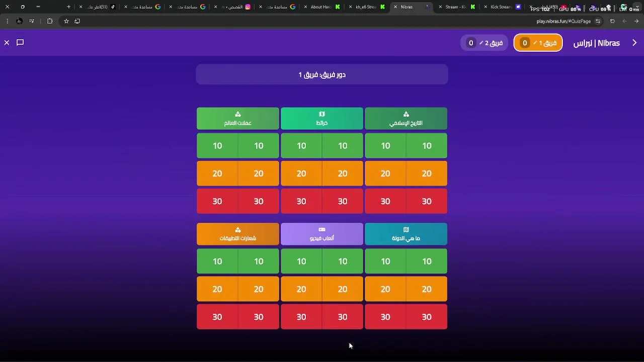644x362 pixels.
Task: Open the شعارات التطبيقات category header
Action: [x=238, y=234]
